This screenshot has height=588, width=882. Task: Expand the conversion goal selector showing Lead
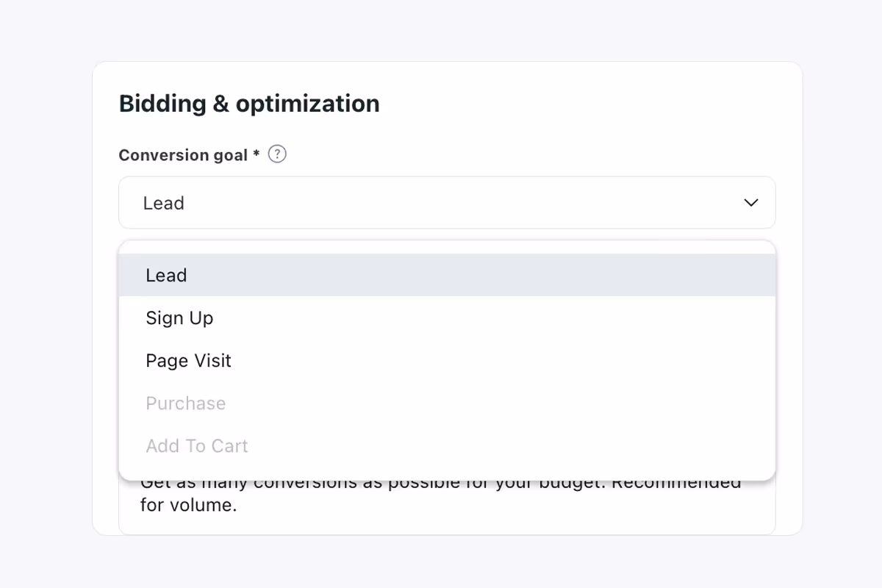447,203
